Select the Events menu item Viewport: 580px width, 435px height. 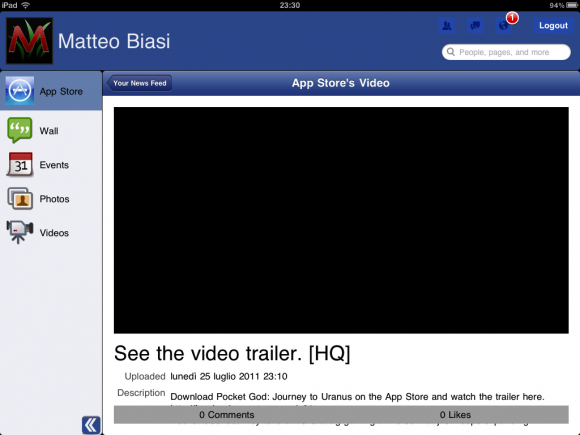[x=51, y=165]
